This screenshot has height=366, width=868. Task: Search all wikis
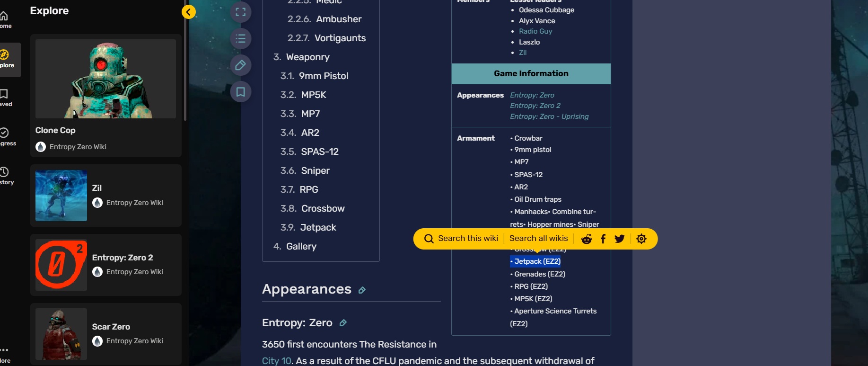[538, 239]
